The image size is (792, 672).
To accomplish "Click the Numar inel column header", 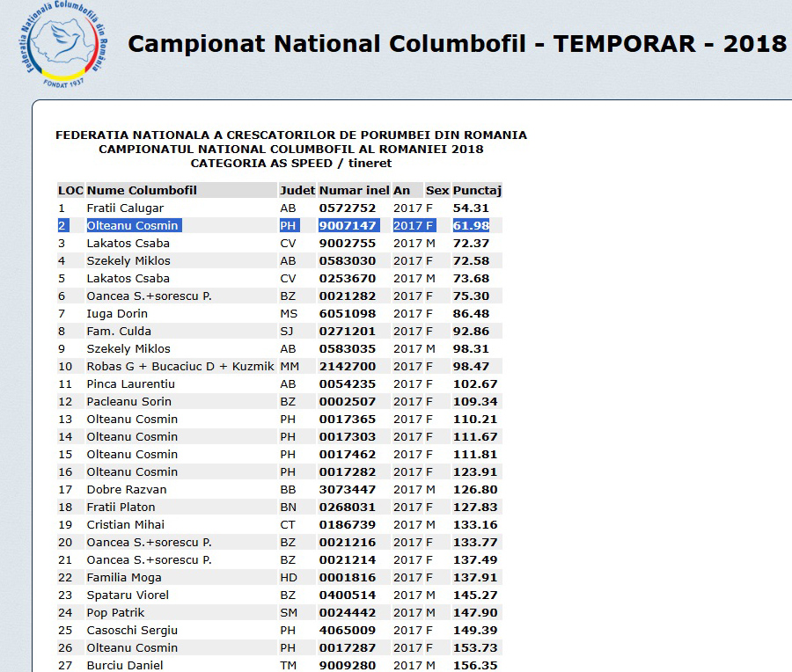I will tap(354, 190).
